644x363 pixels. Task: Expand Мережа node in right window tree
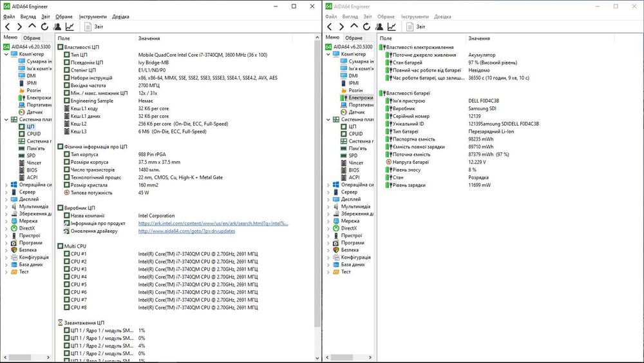click(x=328, y=221)
